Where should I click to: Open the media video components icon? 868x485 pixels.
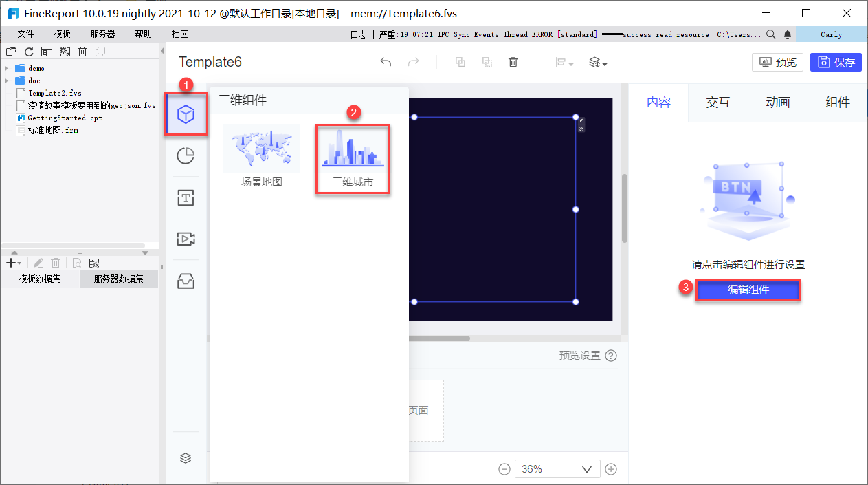[186, 239]
